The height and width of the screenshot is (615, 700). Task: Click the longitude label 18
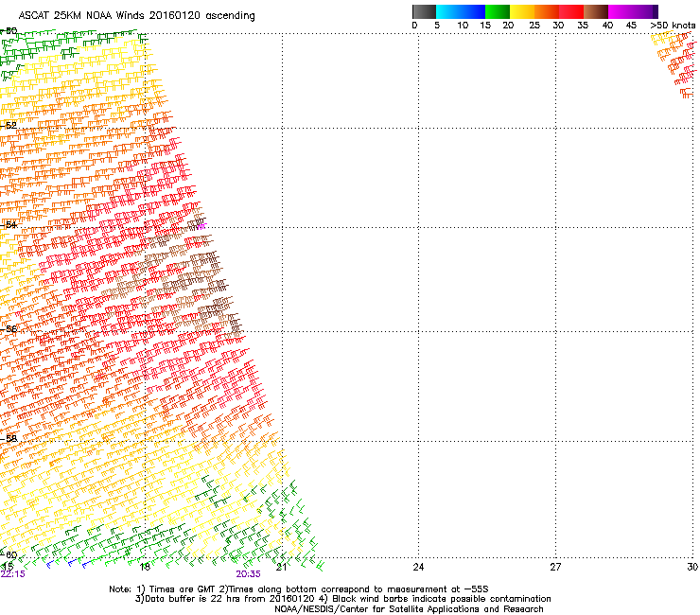pyautogui.click(x=145, y=567)
